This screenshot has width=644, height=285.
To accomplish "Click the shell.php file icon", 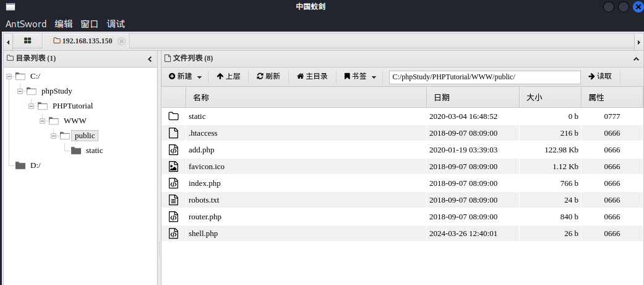I will [x=174, y=234].
